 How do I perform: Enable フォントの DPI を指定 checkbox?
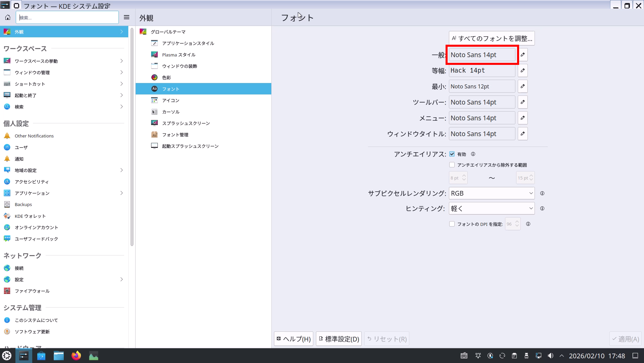452,224
